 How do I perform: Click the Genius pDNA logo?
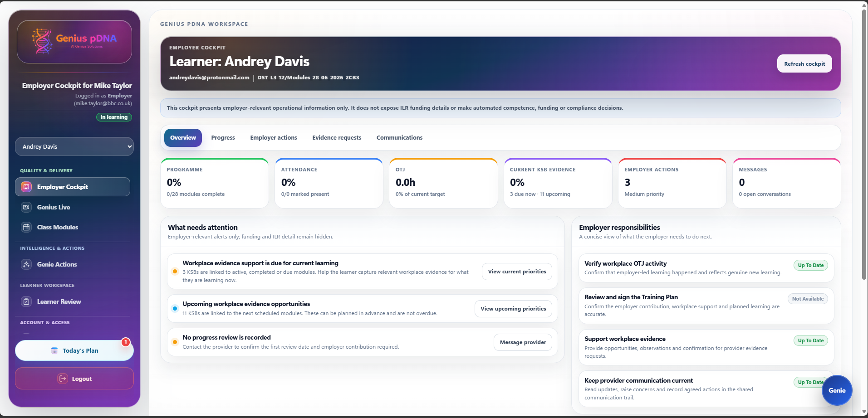click(x=74, y=41)
